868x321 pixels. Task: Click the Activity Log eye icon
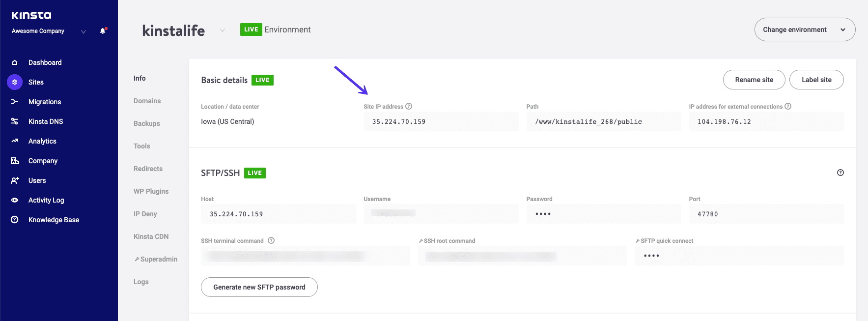pyautogui.click(x=15, y=200)
